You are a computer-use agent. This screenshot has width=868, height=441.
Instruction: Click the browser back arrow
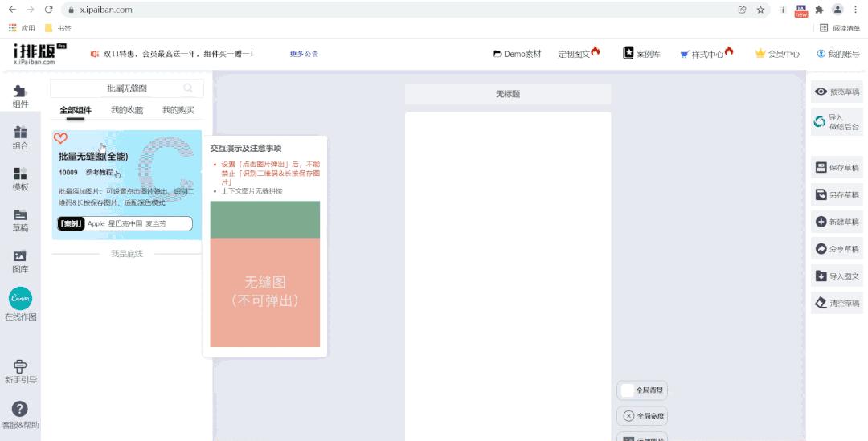[x=12, y=10]
